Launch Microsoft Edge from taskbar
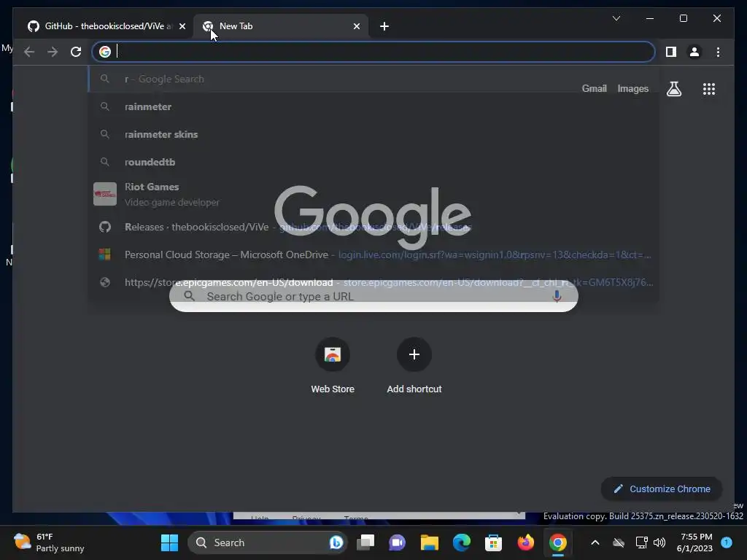Viewport: 747px width, 560px height. pyautogui.click(x=461, y=542)
